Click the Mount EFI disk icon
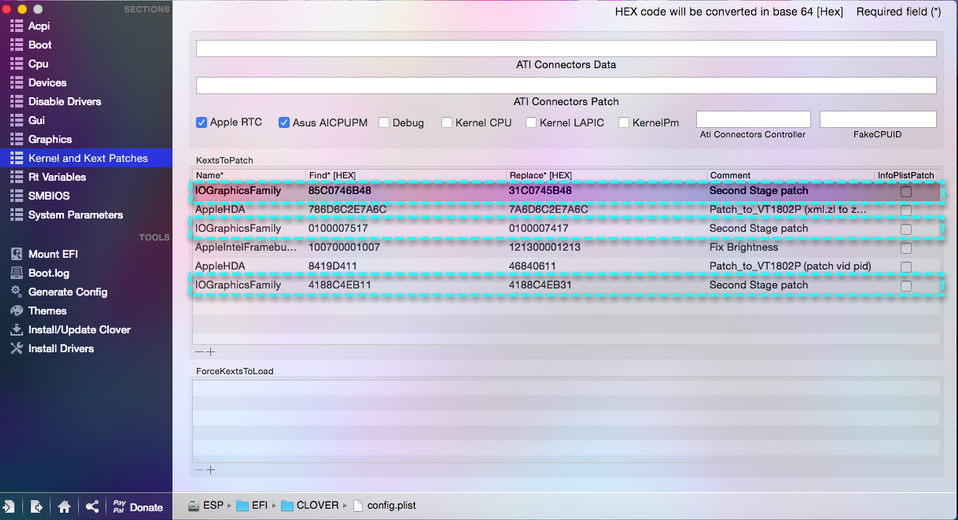958x520 pixels. [x=16, y=254]
